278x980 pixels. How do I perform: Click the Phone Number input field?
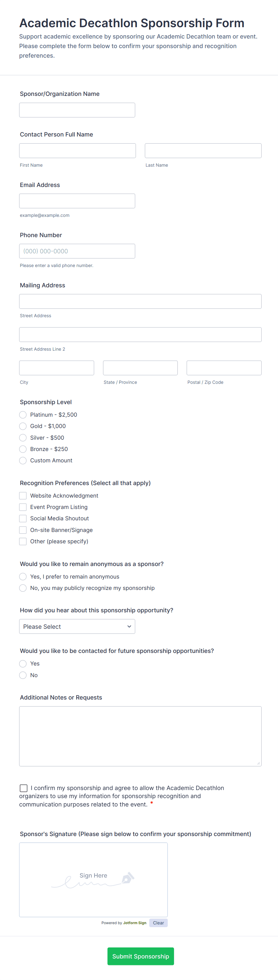pos(77,251)
